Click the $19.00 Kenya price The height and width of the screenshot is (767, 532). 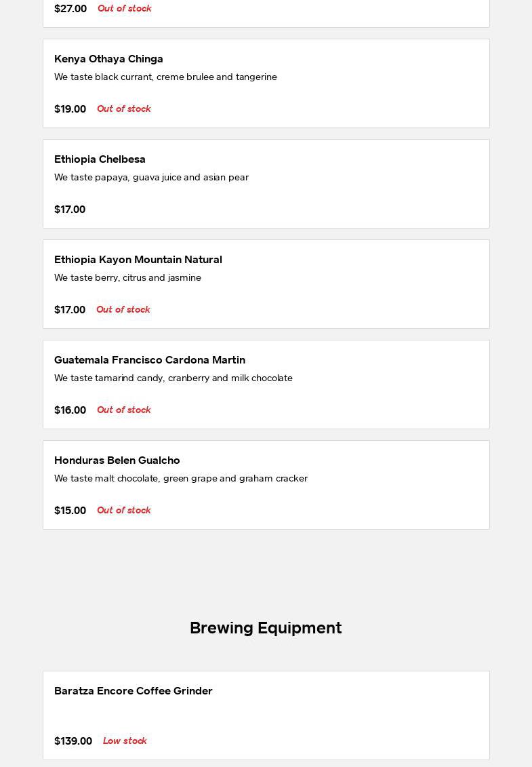click(70, 109)
